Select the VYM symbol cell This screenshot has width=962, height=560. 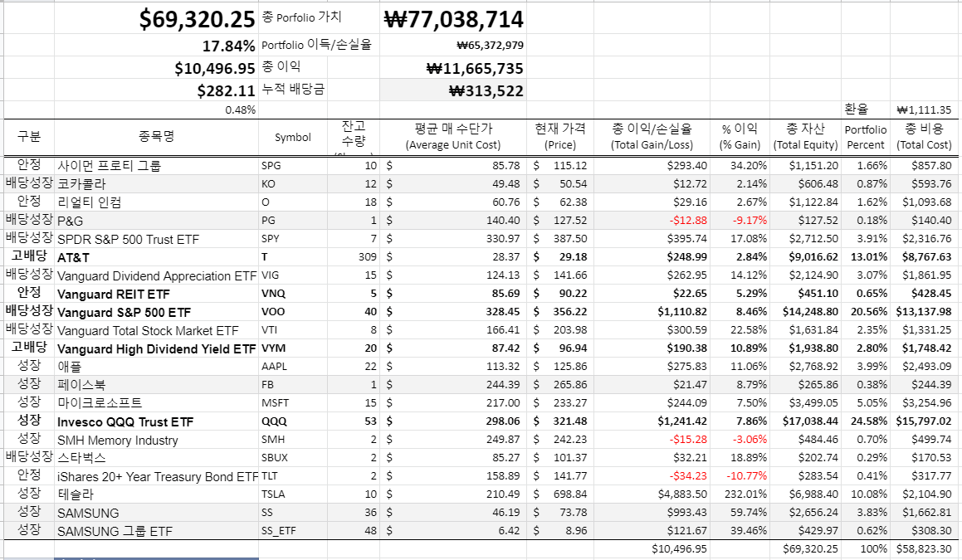coord(293,348)
